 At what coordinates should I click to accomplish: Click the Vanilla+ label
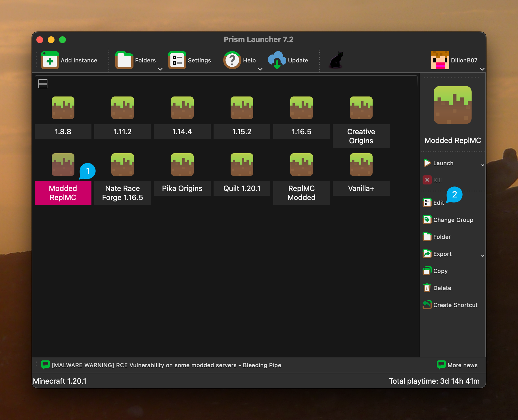click(x=361, y=188)
